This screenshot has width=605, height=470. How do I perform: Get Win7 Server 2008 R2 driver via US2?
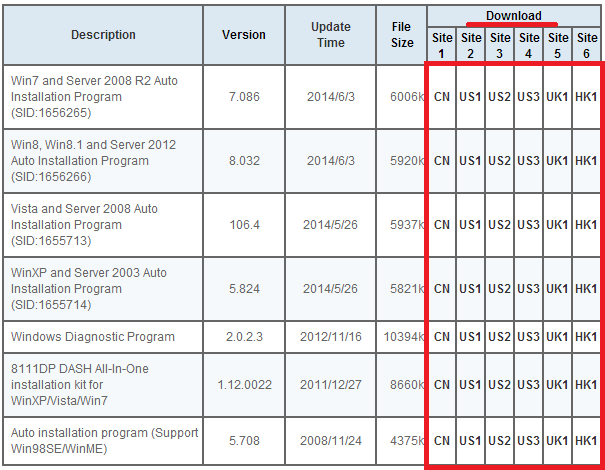point(499,96)
